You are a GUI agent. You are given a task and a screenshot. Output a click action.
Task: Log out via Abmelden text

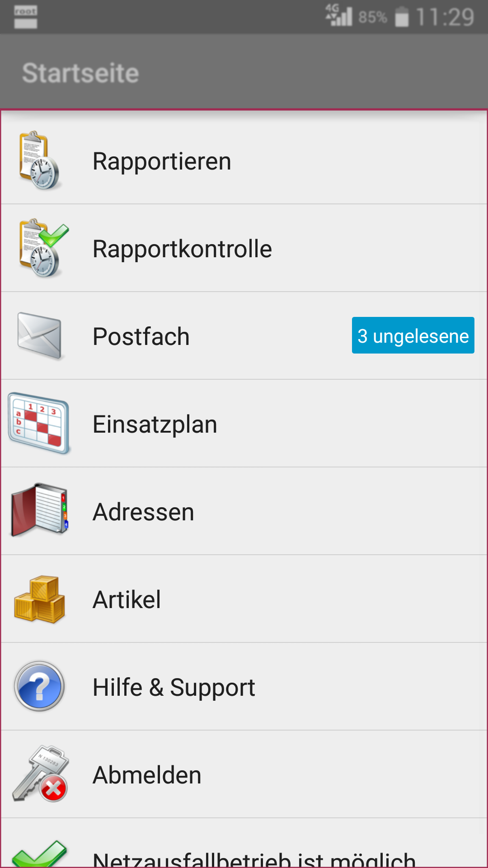coord(147,775)
